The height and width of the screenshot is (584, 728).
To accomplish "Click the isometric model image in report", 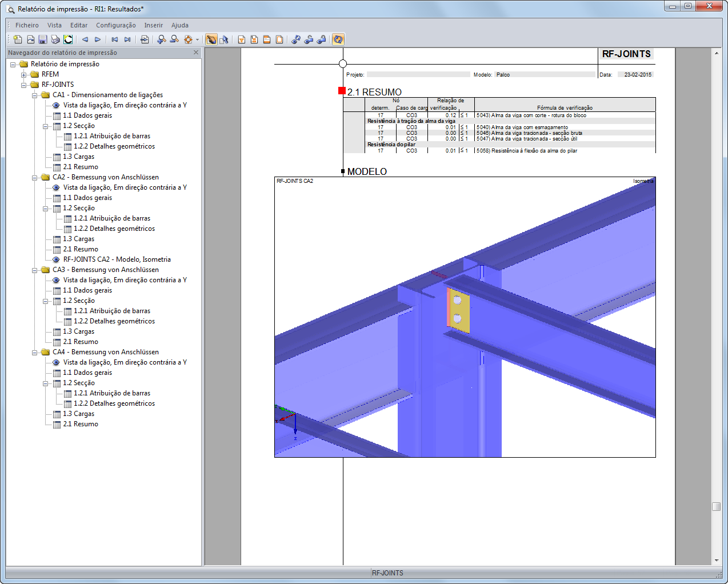I will click(x=465, y=317).
